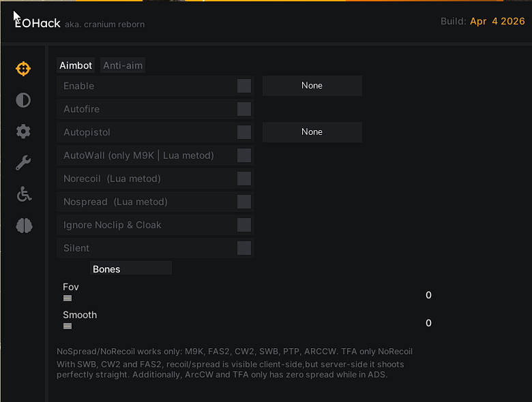Viewport: 532px width, 402px height.
Task: Open the crosshair aimbot section in sidebar
Action: (x=23, y=69)
